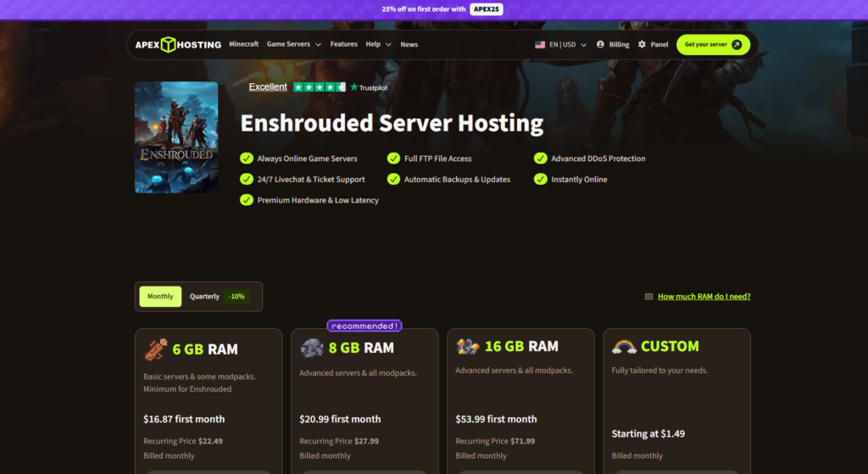Click the recommended badge above 8 GB plan

[x=364, y=326]
